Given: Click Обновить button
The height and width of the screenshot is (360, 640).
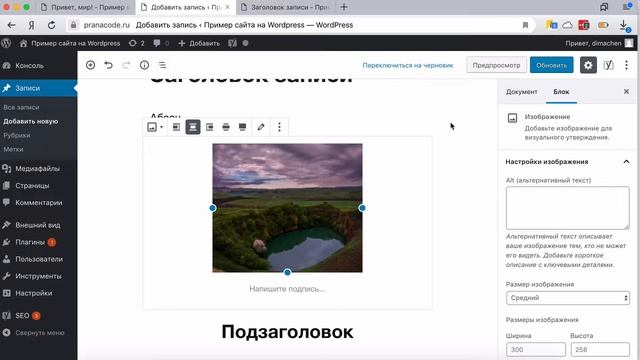Looking at the screenshot, I should click(551, 65).
